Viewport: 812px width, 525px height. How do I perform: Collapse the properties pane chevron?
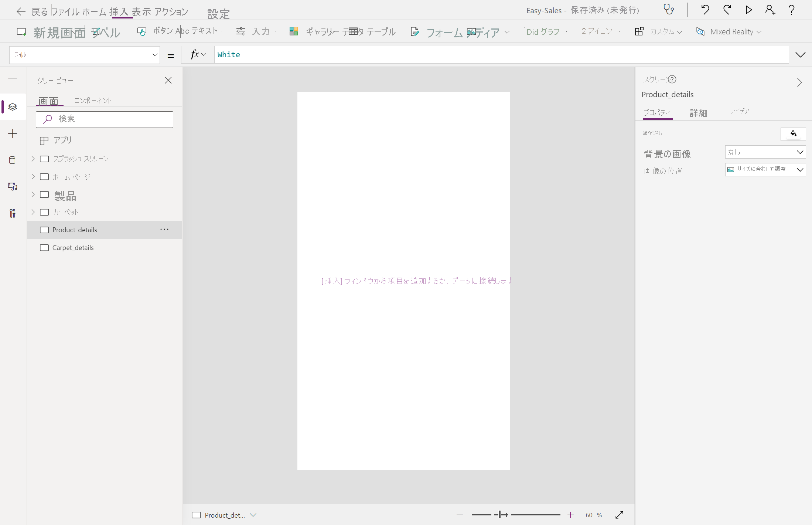point(799,82)
